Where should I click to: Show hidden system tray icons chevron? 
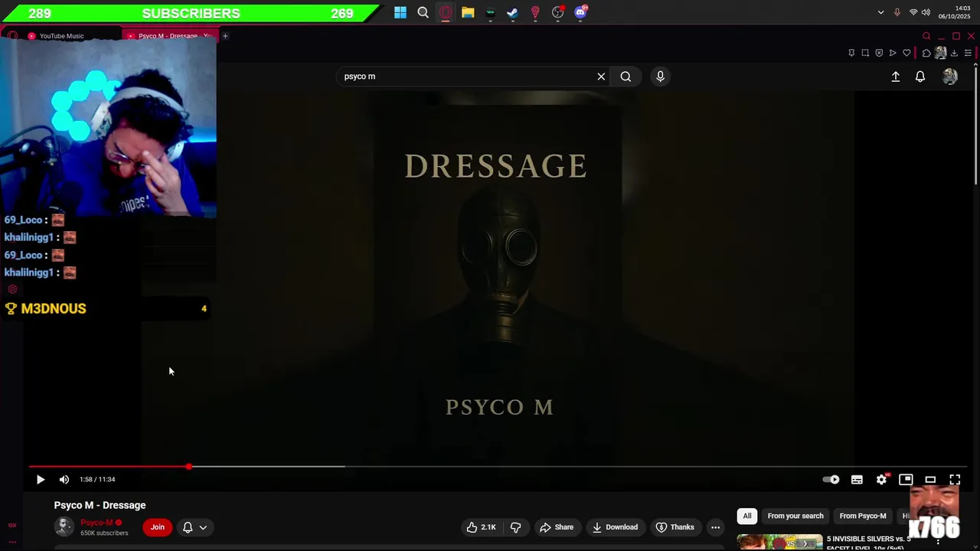point(880,12)
